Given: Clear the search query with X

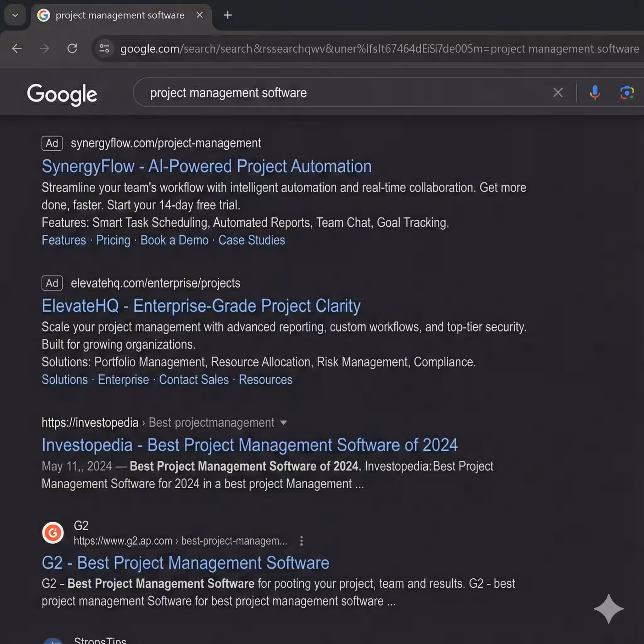Looking at the screenshot, I should click(558, 93).
